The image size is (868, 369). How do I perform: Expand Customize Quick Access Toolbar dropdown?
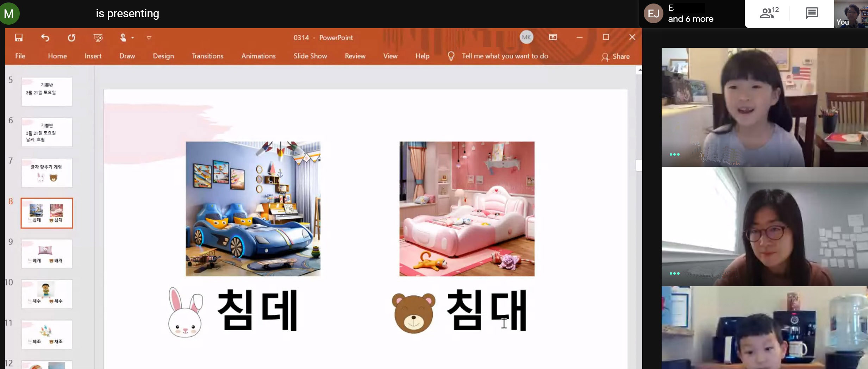click(x=149, y=38)
